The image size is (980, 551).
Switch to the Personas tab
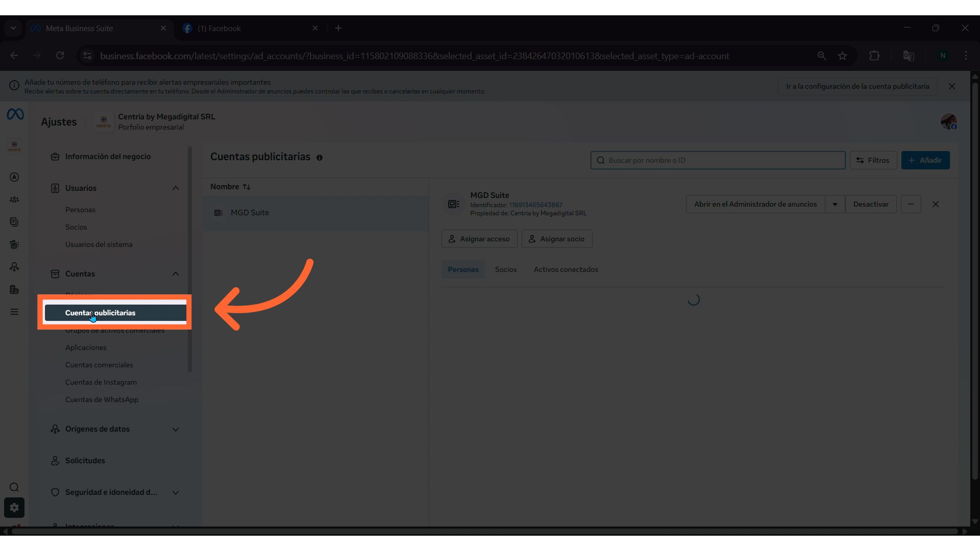(463, 269)
